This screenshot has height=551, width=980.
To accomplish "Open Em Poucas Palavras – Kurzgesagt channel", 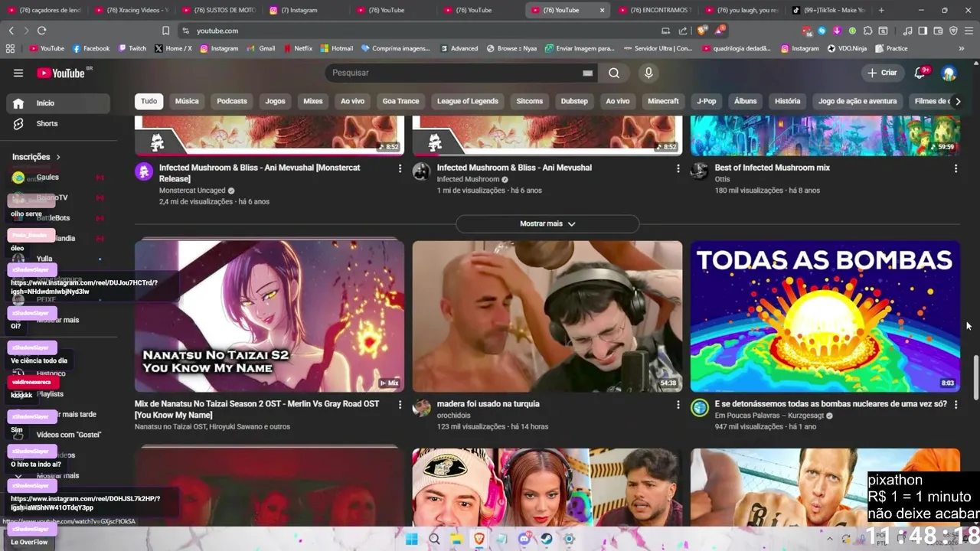I will 769,416.
